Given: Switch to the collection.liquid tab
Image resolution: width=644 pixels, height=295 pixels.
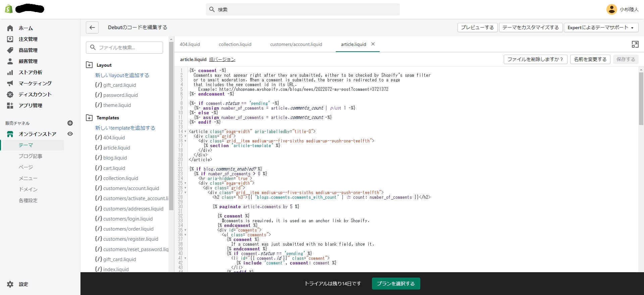Looking at the screenshot, I should 235,44.
